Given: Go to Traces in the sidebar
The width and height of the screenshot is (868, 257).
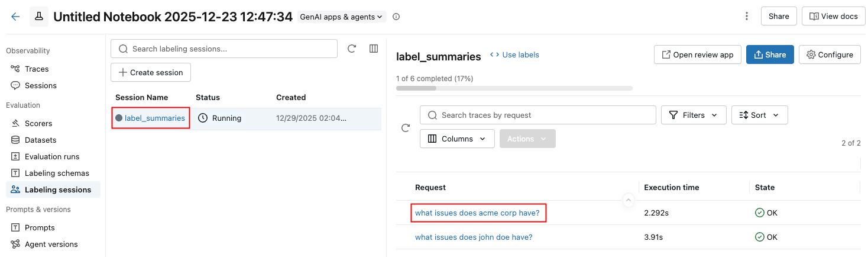Looking at the screenshot, I should pyautogui.click(x=37, y=69).
